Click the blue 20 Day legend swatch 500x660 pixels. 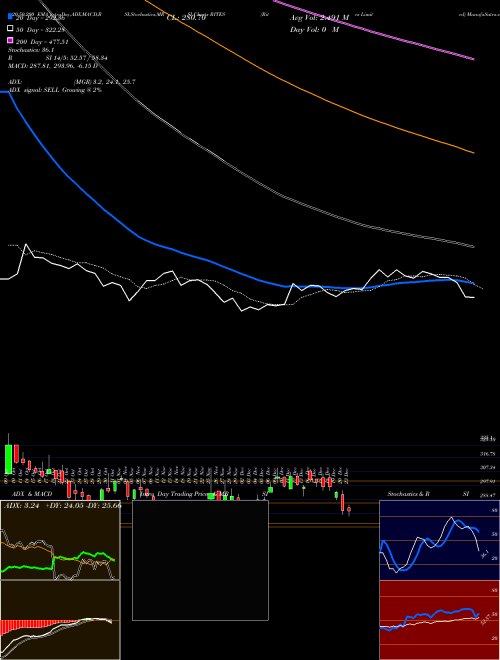(10, 17)
